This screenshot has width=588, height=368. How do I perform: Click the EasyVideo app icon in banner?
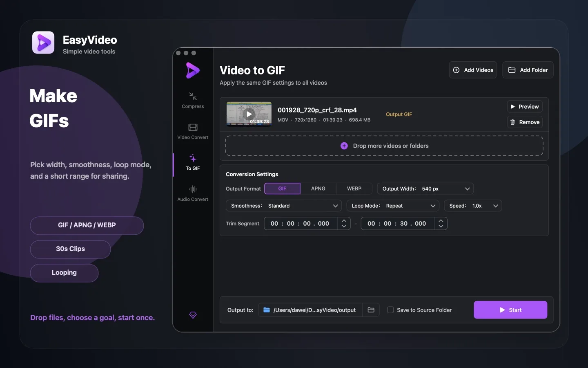pos(43,43)
